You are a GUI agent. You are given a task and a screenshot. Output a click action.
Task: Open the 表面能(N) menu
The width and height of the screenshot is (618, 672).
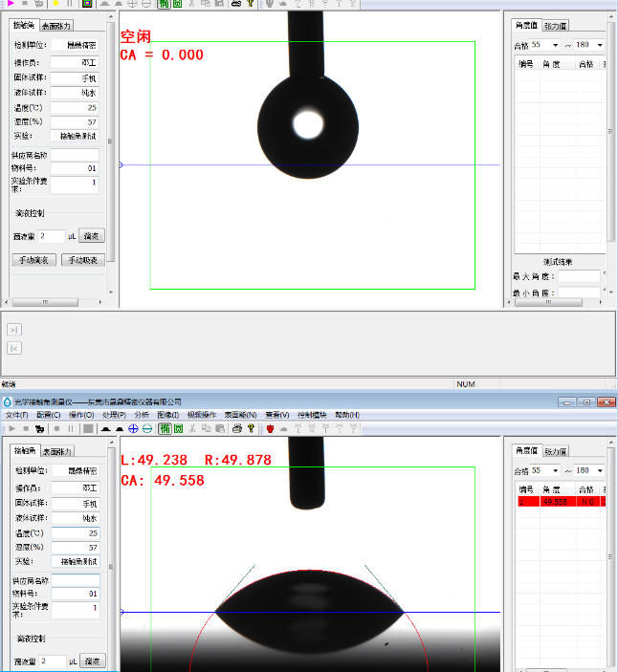(240, 415)
